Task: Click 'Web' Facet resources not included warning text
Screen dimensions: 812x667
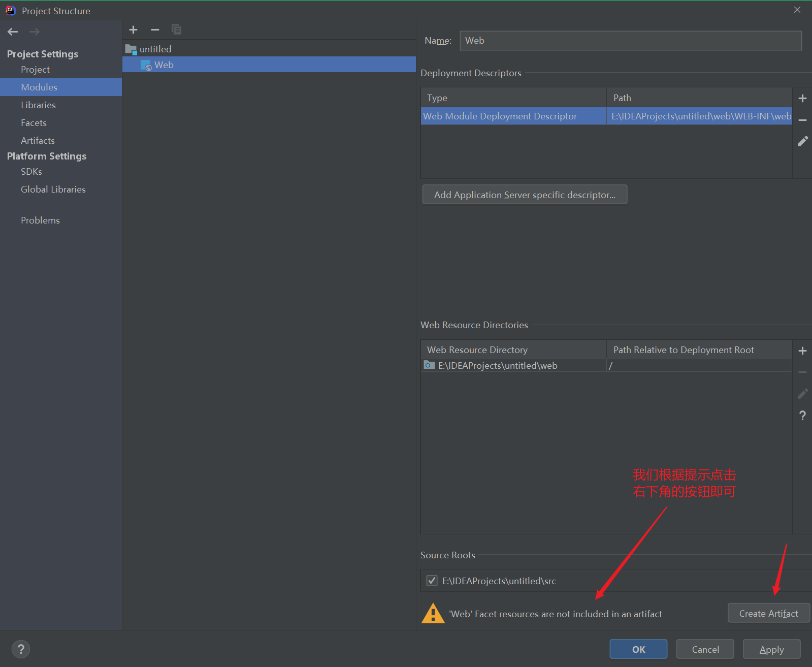Action: (x=556, y=614)
